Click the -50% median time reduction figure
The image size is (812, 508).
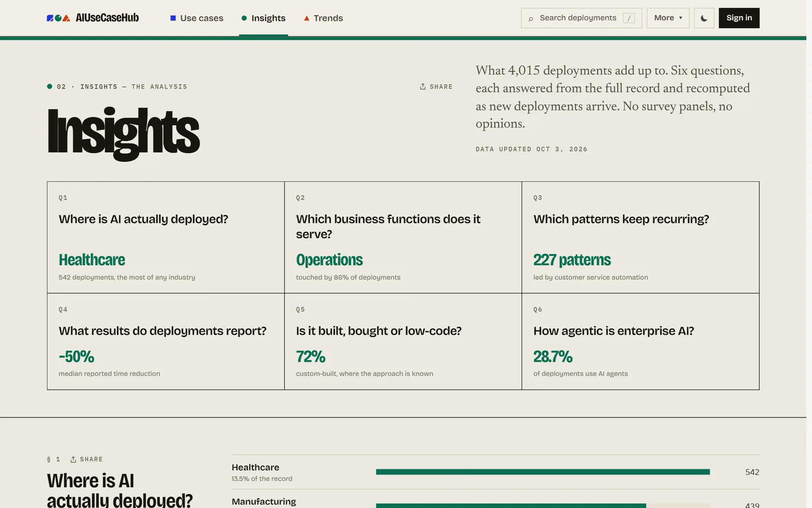point(77,357)
